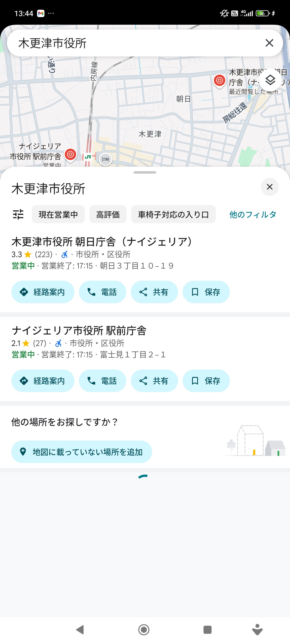
Task: Share the 朝日庁舎 listing
Action: (154, 292)
